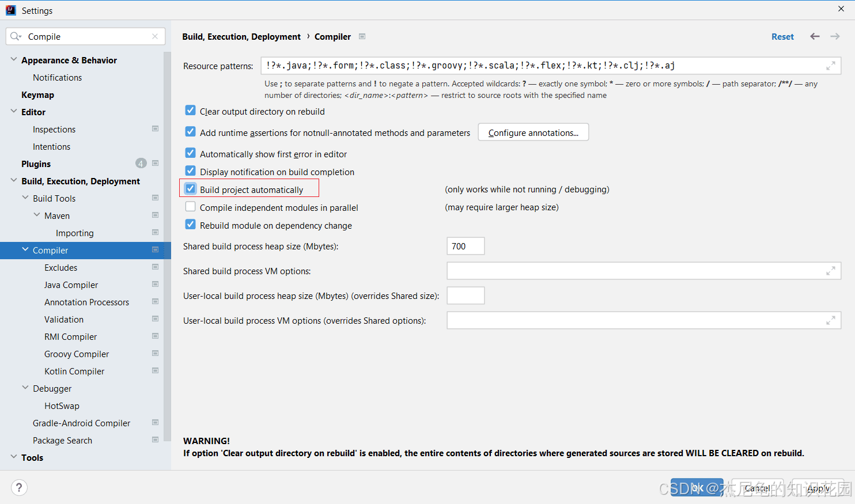Disable Build project automatically
This screenshot has height=504, width=855.
190,189
